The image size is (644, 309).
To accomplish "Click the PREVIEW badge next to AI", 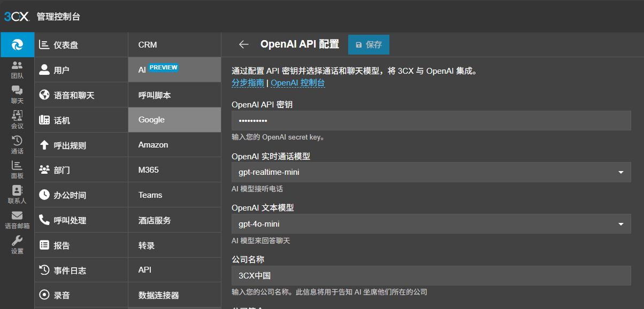I will [163, 67].
